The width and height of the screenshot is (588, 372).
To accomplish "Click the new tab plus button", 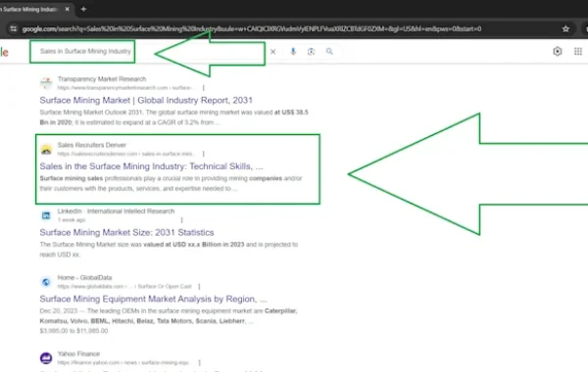I will coord(83,9).
